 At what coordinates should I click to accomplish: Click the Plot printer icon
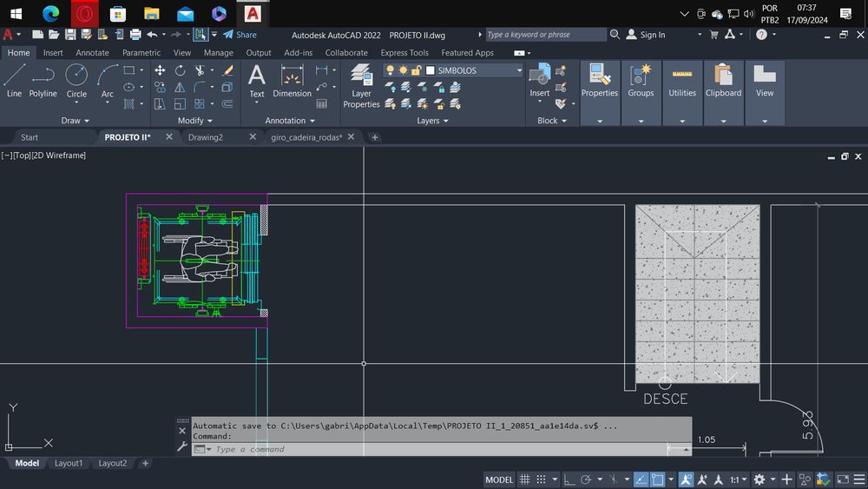[x=135, y=35]
